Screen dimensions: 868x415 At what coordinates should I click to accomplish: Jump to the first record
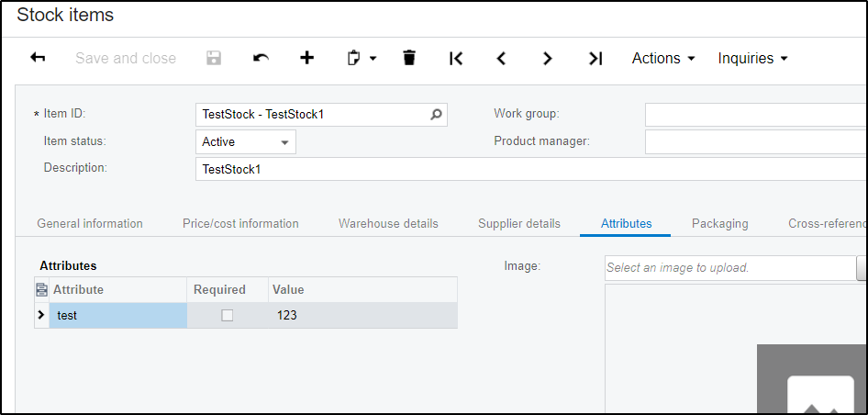[456, 58]
